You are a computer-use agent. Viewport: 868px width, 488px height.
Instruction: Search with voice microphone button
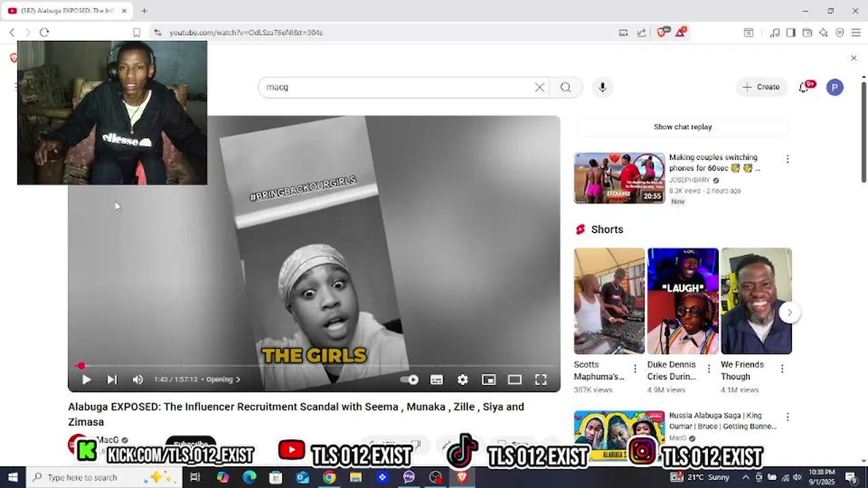(x=602, y=87)
